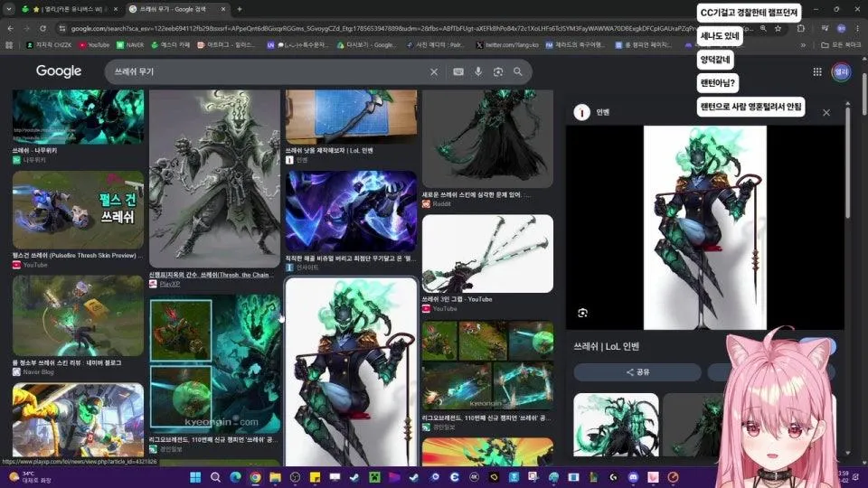Open the Naver Blog skin review thumbnail
This screenshot has height=488, width=868.
[x=78, y=315]
